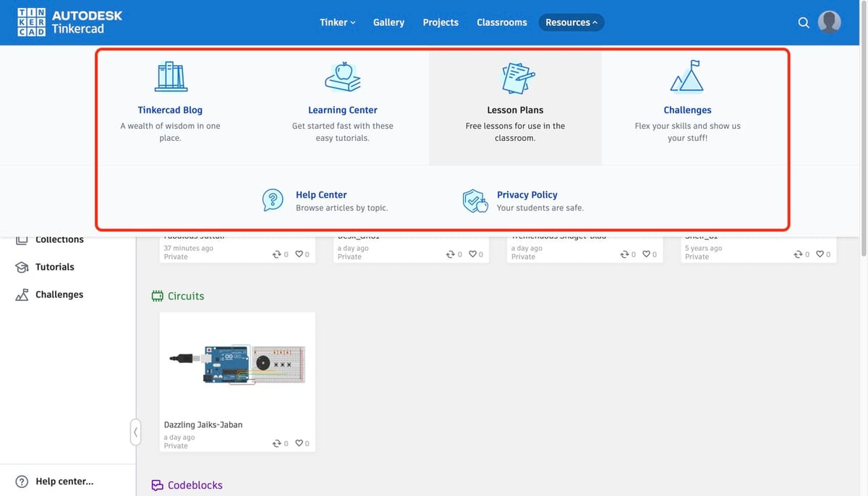Open the Lesson Plans link
The width and height of the screenshot is (868, 496).
pyautogui.click(x=515, y=110)
